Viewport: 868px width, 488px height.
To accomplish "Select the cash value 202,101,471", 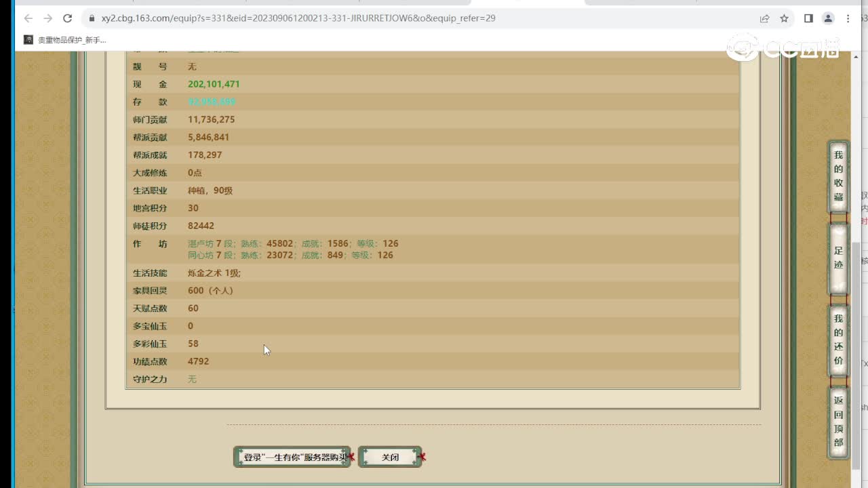I will (x=214, y=84).
